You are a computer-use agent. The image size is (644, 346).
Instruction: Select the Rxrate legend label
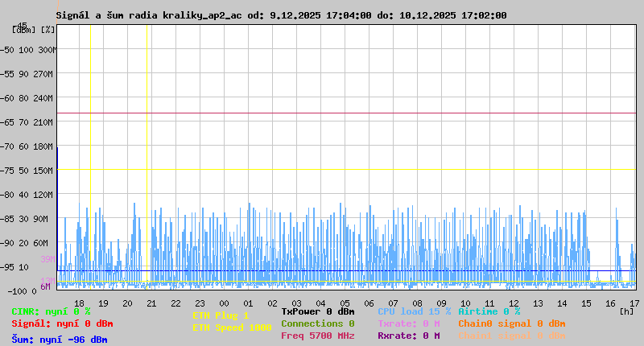coord(408,336)
